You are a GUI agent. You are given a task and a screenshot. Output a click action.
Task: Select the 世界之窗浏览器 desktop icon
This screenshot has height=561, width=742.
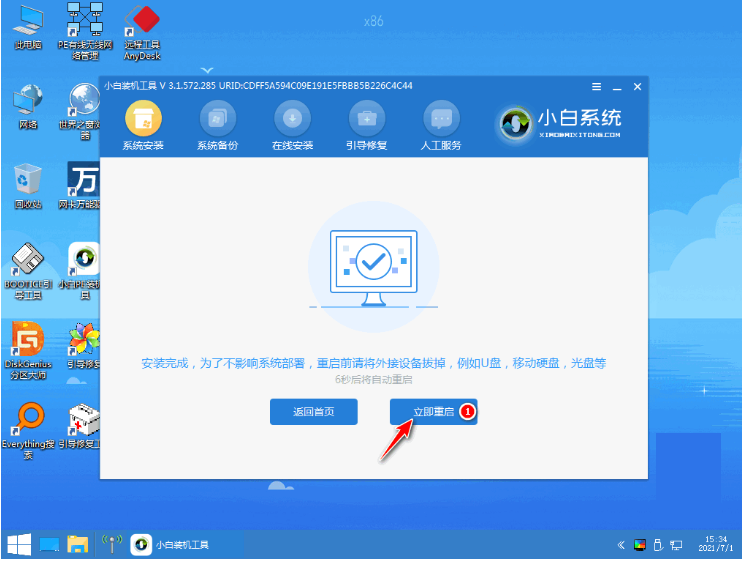click(x=81, y=112)
